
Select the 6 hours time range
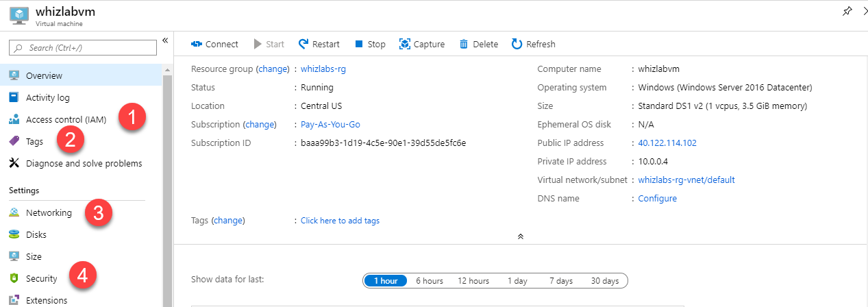pyautogui.click(x=430, y=281)
